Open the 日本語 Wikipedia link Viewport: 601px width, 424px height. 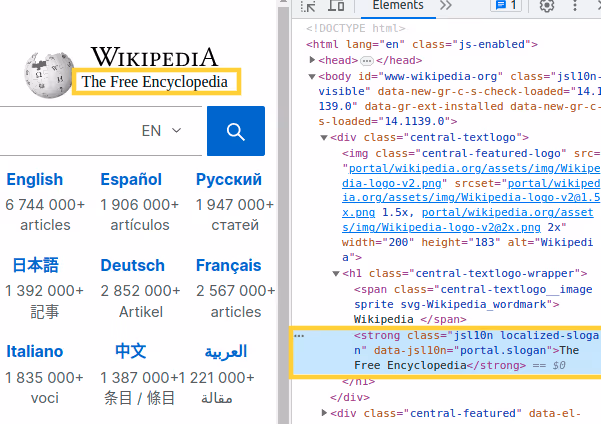tap(35, 265)
